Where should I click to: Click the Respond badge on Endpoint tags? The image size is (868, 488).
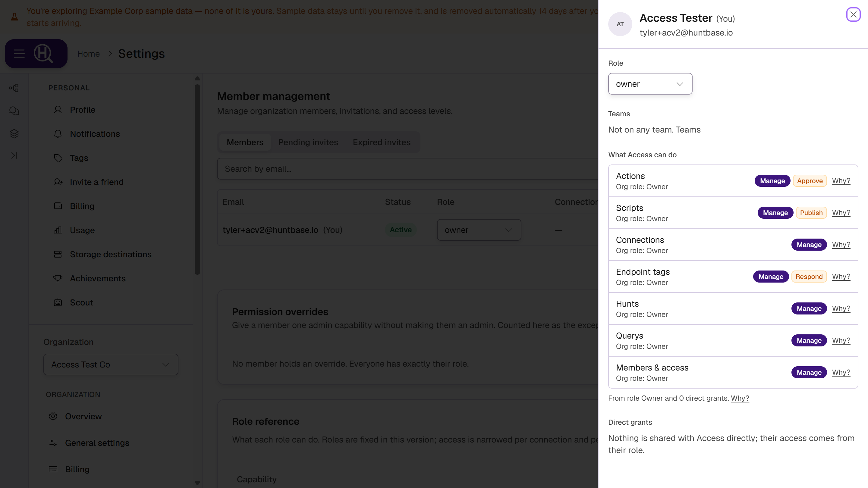coord(809,277)
